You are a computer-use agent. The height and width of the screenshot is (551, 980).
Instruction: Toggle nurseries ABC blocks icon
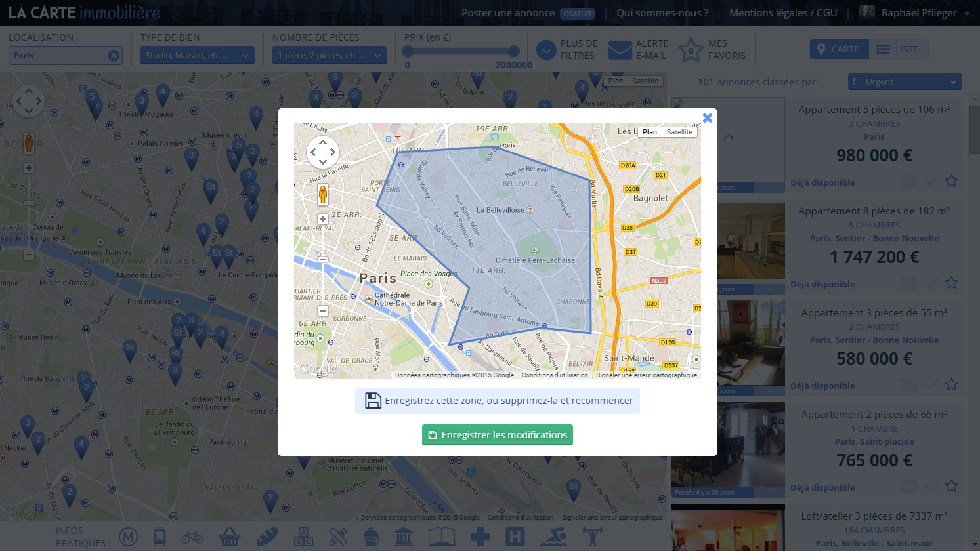pyautogui.click(x=303, y=537)
